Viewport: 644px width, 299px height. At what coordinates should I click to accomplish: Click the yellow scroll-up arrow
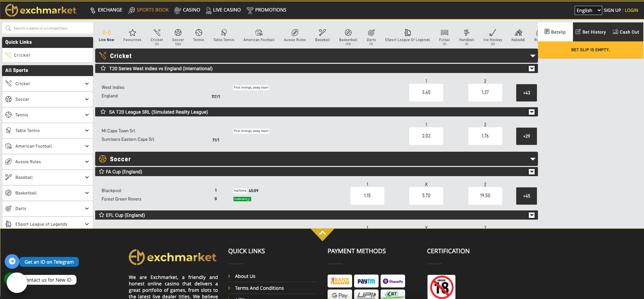(x=323, y=234)
